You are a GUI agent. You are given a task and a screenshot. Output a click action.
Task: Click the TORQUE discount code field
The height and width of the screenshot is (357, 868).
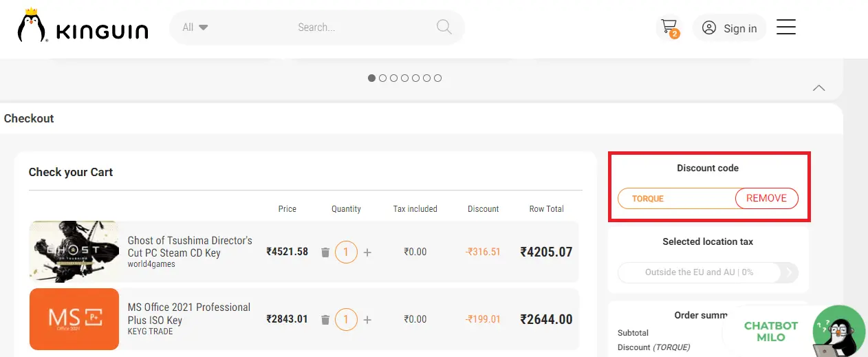coord(677,198)
